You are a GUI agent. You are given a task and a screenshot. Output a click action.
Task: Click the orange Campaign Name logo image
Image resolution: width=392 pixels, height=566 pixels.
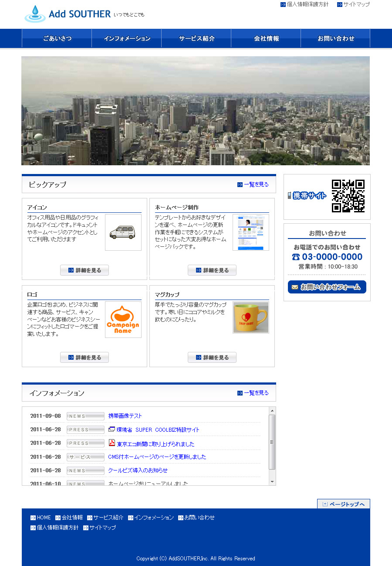(123, 320)
